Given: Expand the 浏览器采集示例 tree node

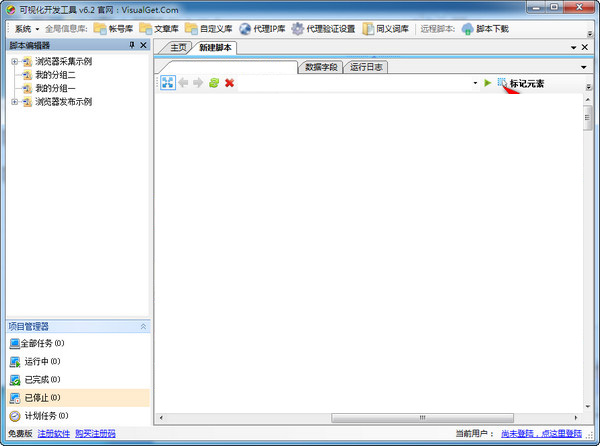Looking at the screenshot, I should pos(15,61).
